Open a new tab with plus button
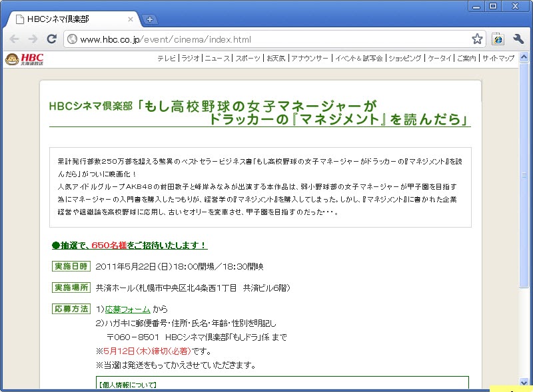Image resolution: width=533 pixels, height=392 pixels. tap(149, 19)
